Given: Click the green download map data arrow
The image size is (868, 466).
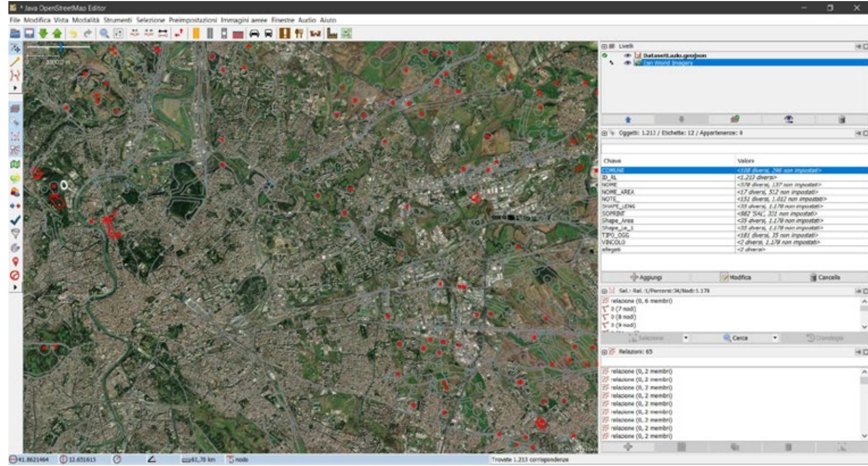Looking at the screenshot, I should point(43,33).
